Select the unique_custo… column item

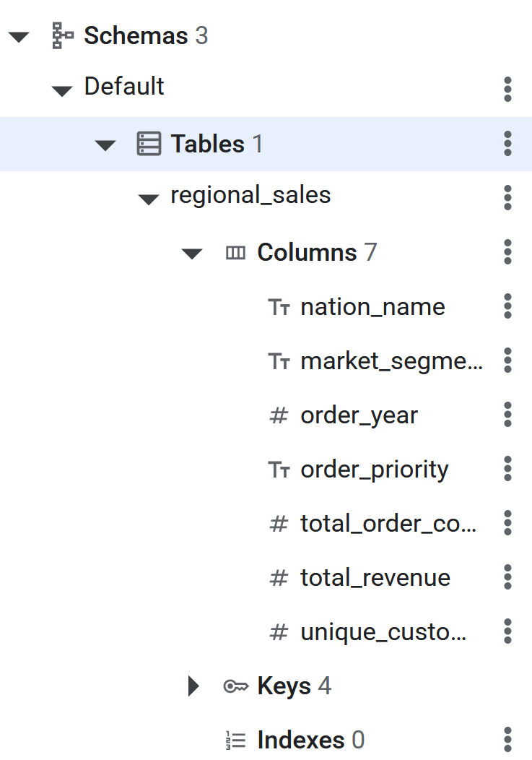tap(383, 632)
